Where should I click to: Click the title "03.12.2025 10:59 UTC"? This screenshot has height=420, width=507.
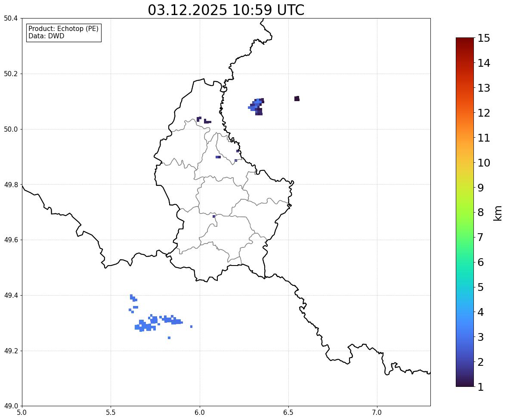pyautogui.click(x=226, y=10)
